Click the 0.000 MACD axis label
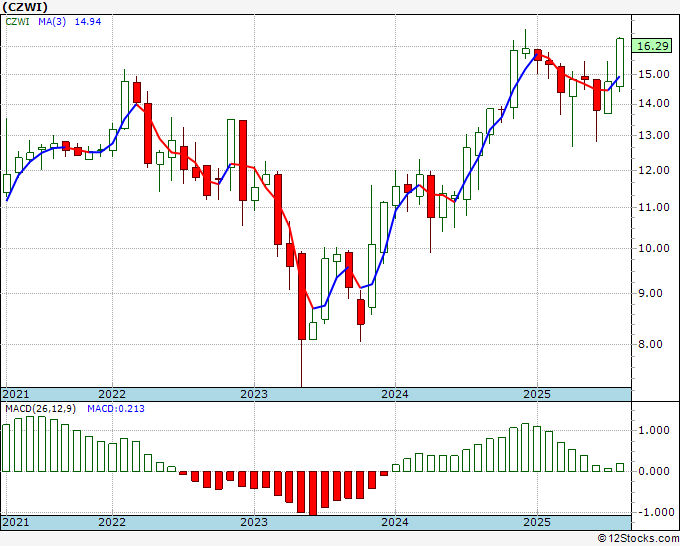Screen dimensions: 680x546 (654, 471)
